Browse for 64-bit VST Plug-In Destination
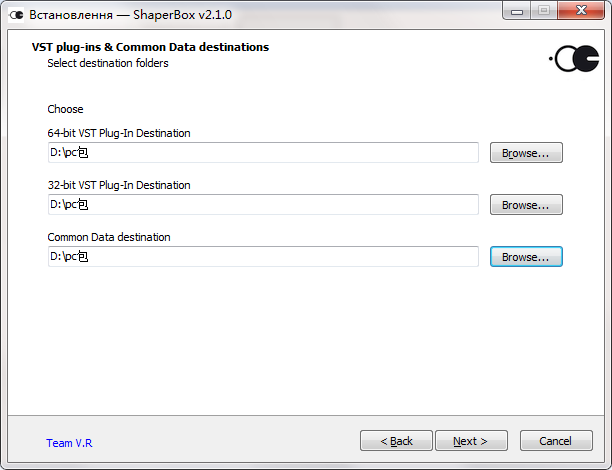The image size is (612, 470). point(526,153)
